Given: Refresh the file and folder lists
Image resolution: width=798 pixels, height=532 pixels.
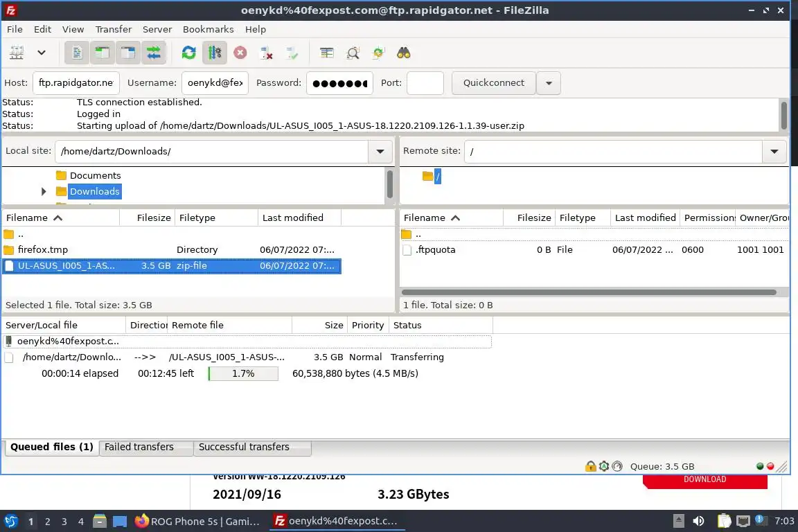Looking at the screenshot, I should 189,53.
